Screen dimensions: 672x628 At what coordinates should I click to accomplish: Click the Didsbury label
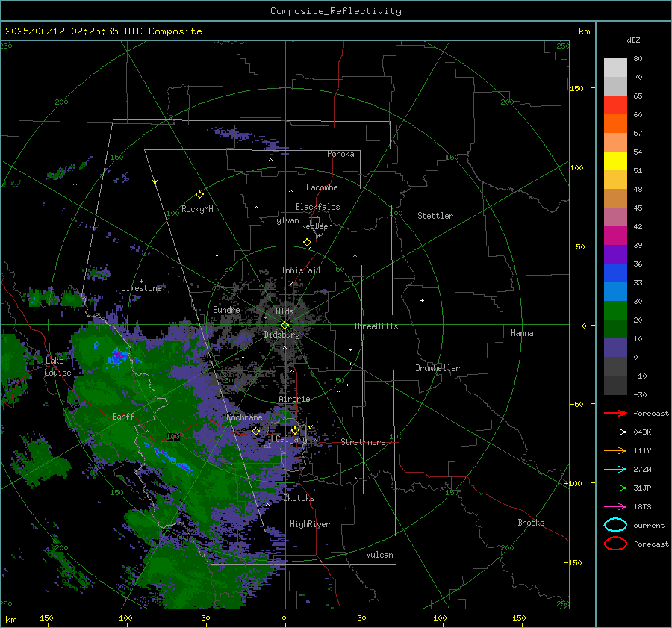pos(281,335)
